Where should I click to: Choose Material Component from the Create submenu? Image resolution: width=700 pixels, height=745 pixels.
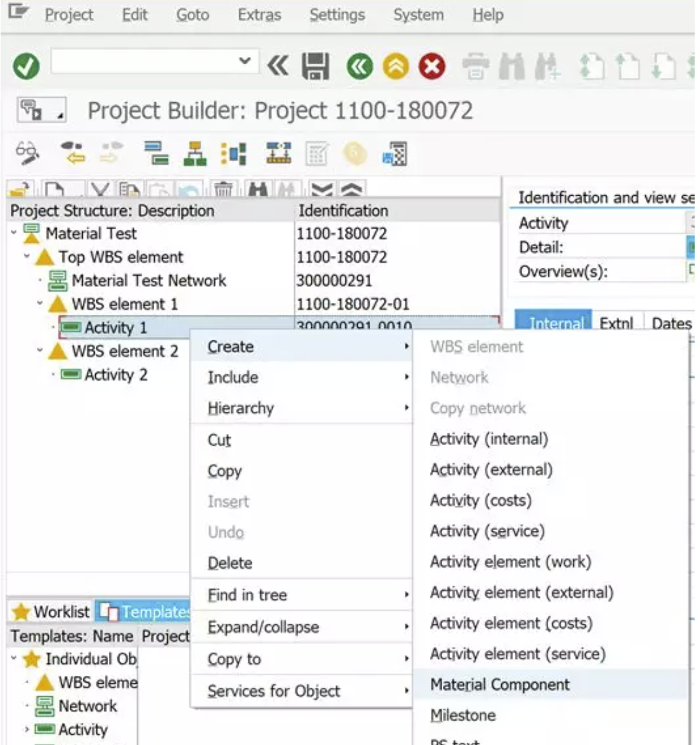coord(501,685)
